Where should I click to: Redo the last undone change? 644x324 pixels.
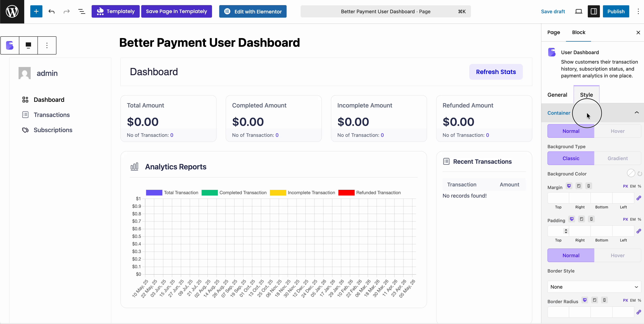(x=66, y=12)
